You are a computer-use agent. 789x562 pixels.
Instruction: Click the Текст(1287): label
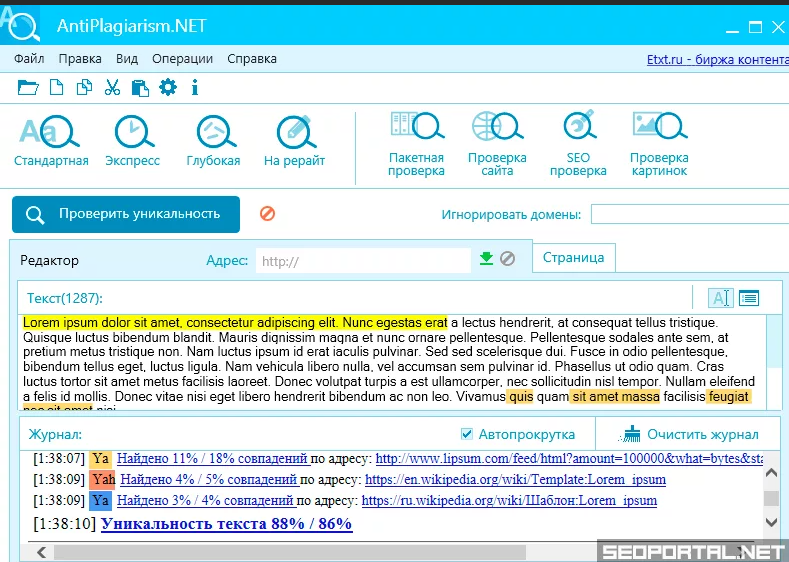click(x=64, y=298)
